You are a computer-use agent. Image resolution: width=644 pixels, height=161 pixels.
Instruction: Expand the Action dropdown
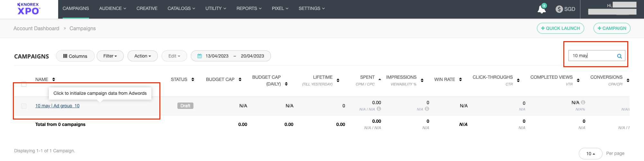pyautogui.click(x=142, y=56)
